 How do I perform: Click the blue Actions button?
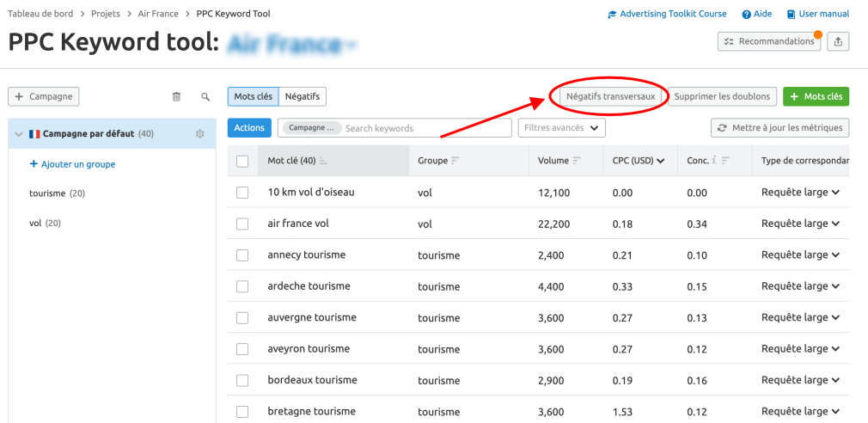pos(250,128)
